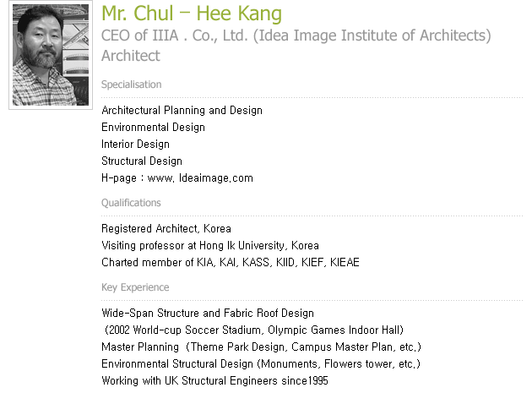Click the profile photo thumbnail
Image resolution: width=532 pixels, height=393 pixels.
51,55
